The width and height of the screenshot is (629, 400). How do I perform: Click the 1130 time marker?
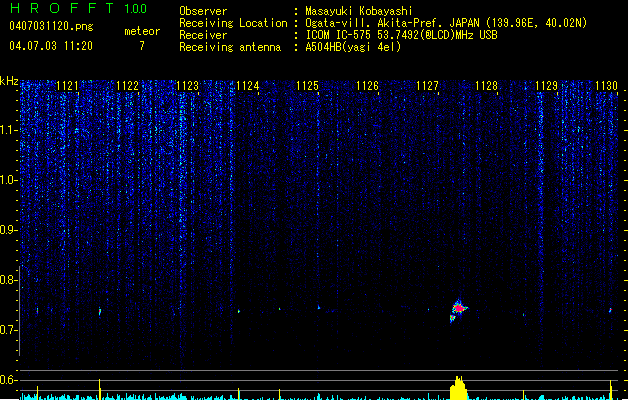pos(606,86)
